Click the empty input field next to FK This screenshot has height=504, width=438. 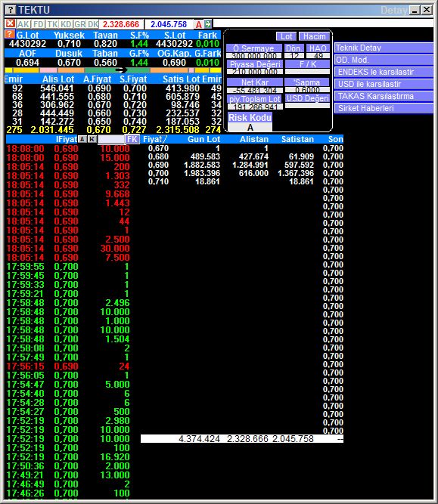tap(111, 139)
